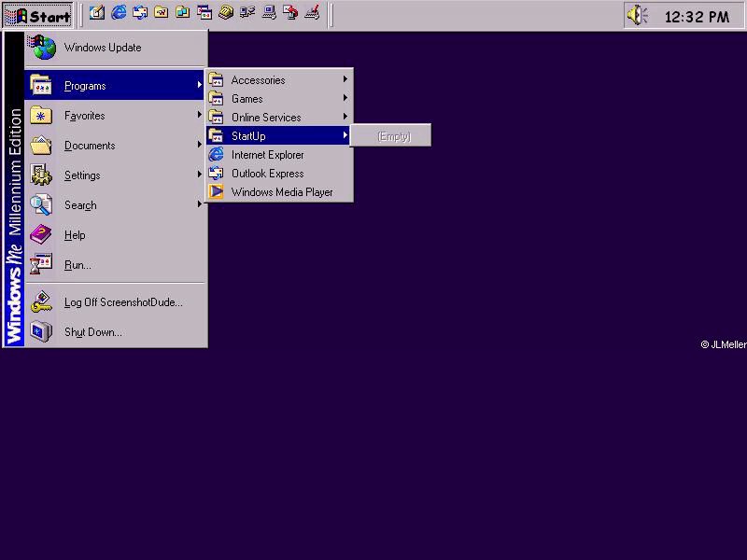The image size is (747, 560).
Task: Click the Documents open folder icon
Action: [x=41, y=146]
